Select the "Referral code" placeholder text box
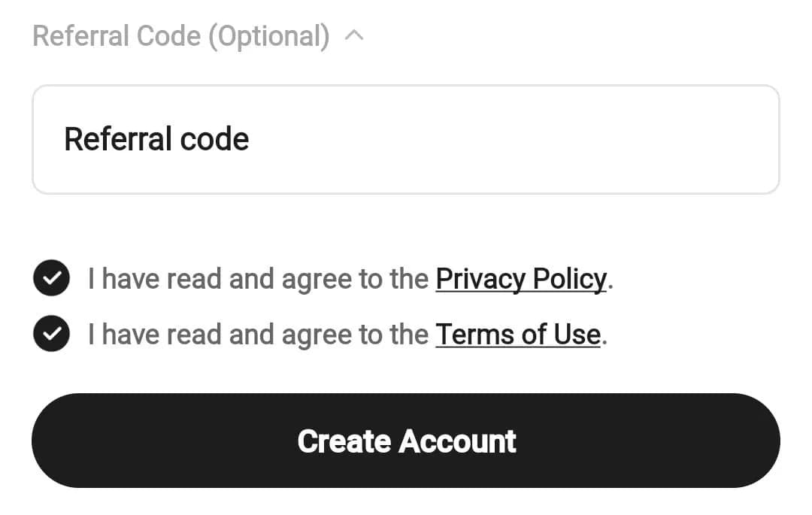Screen dimensions: 812x515 point(405,140)
